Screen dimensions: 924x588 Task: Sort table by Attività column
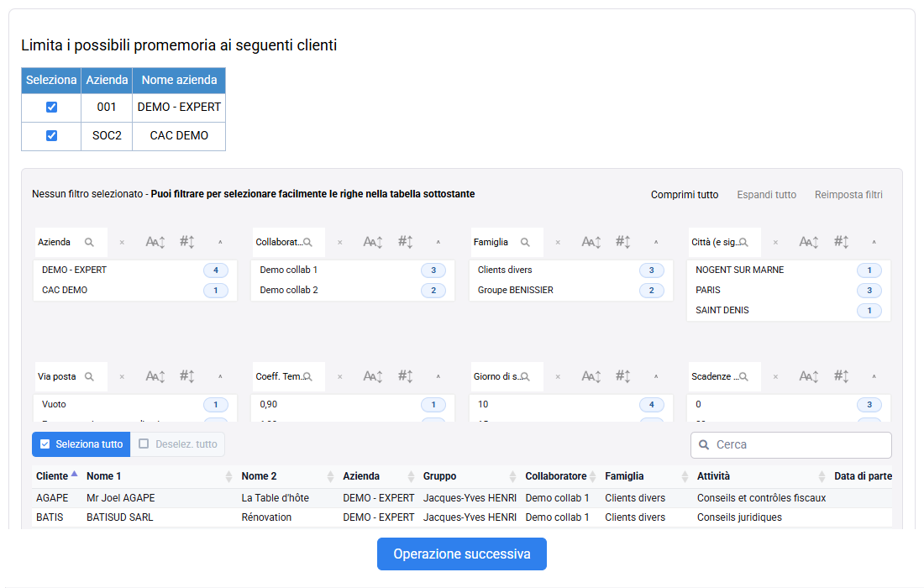click(761, 476)
